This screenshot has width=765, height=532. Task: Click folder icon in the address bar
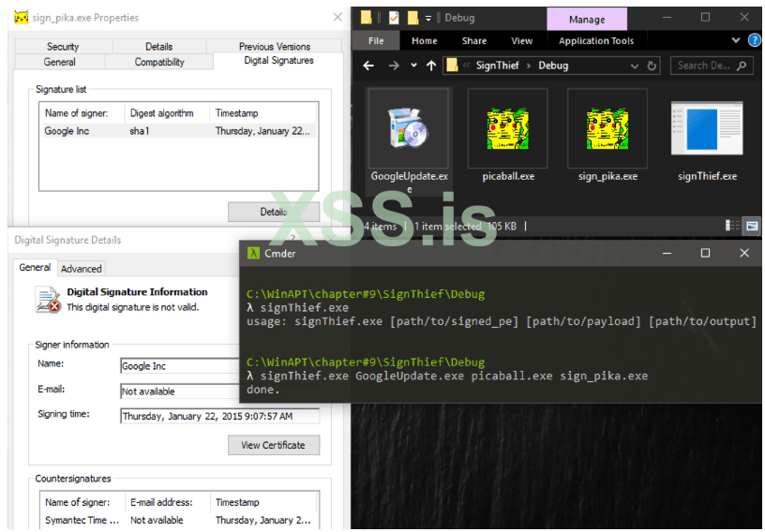452,66
